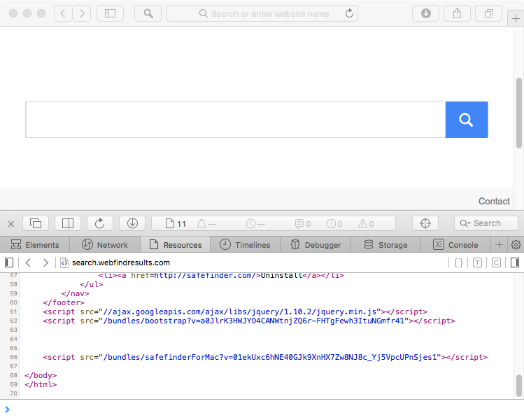The width and height of the screenshot is (524, 420).
Task: Click into the page's search box
Action: [236, 120]
